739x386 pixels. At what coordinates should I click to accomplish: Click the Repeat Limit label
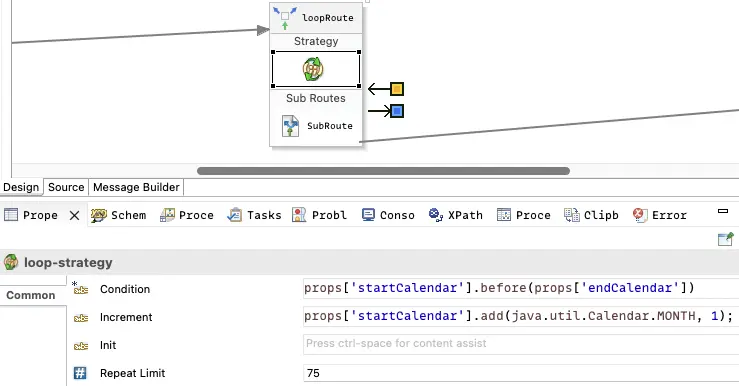tap(132, 373)
